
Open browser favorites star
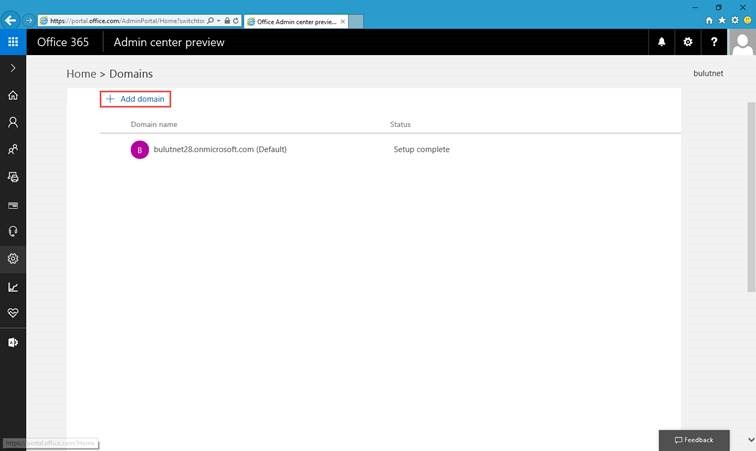coord(722,20)
